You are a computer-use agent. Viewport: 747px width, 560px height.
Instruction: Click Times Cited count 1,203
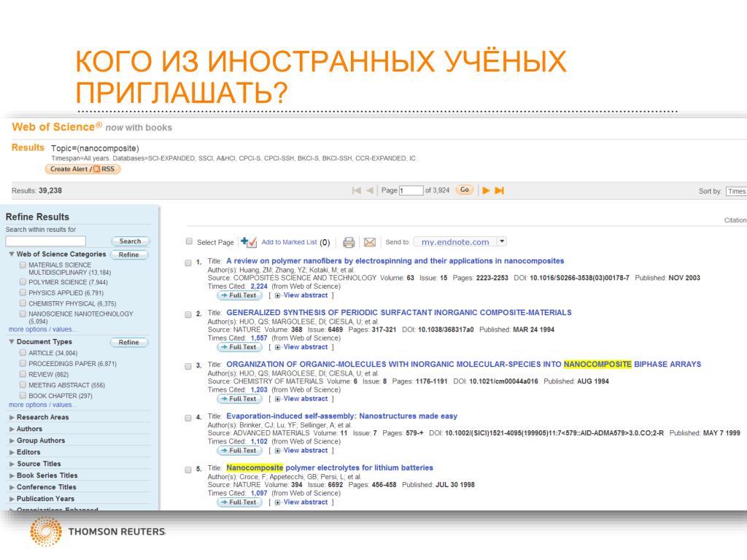point(259,389)
